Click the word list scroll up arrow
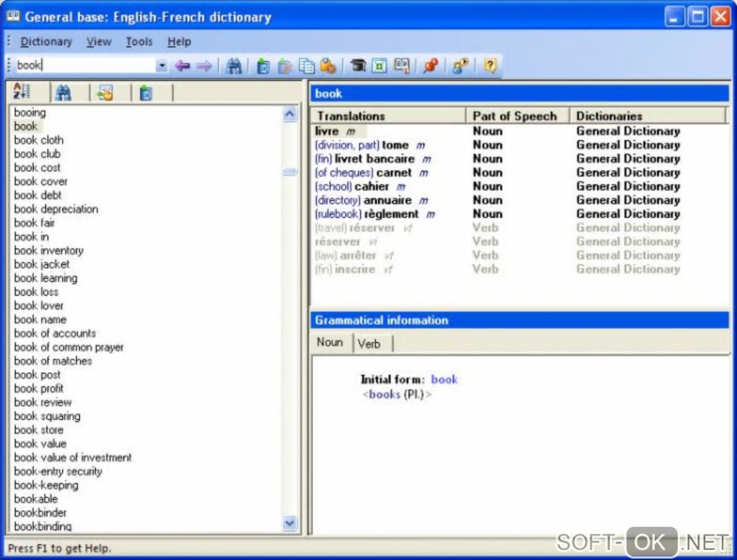 coord(290,114)
